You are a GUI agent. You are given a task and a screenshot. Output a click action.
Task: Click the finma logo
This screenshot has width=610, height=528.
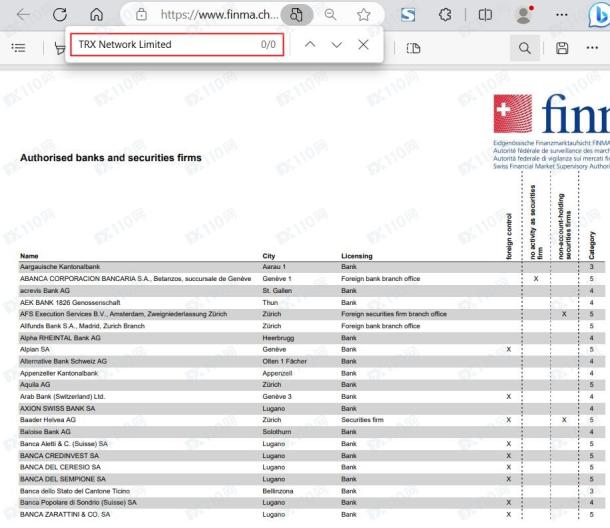click(551, 114)
